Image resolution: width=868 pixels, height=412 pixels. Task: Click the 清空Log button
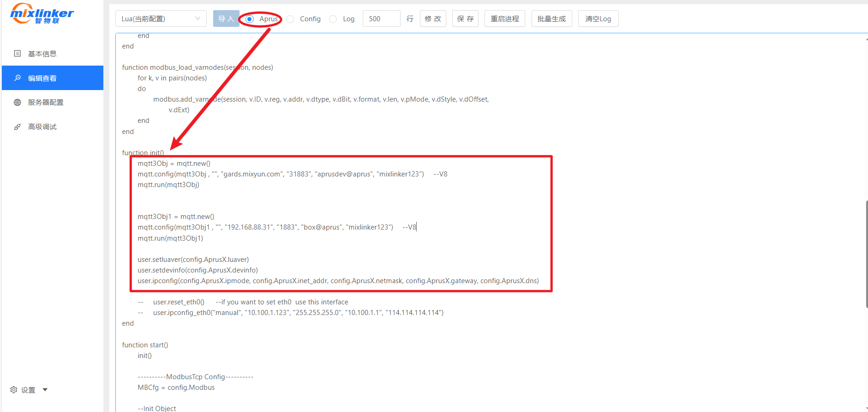[598, 19]
